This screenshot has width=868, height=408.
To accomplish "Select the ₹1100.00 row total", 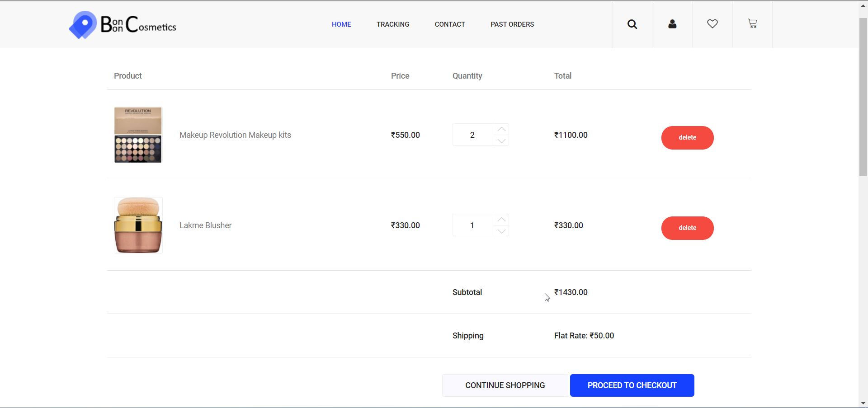I will [571, 135].
